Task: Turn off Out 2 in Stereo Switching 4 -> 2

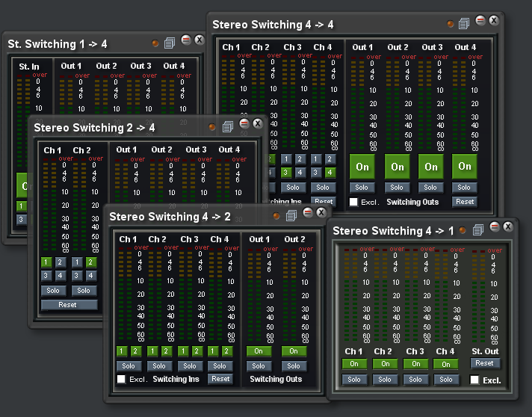Action: [x=294, y=351]
